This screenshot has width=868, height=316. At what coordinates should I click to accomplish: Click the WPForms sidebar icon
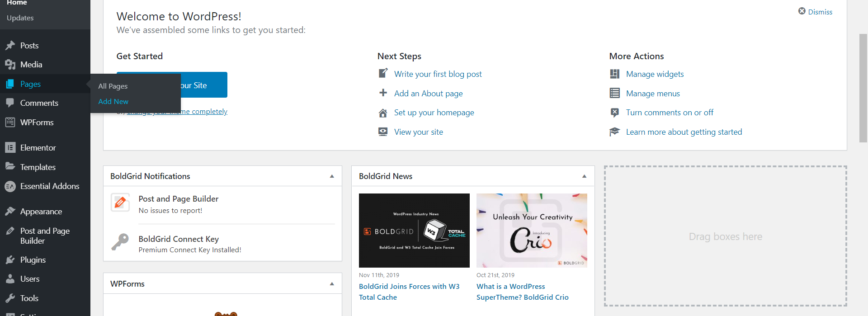pos(10,123)
